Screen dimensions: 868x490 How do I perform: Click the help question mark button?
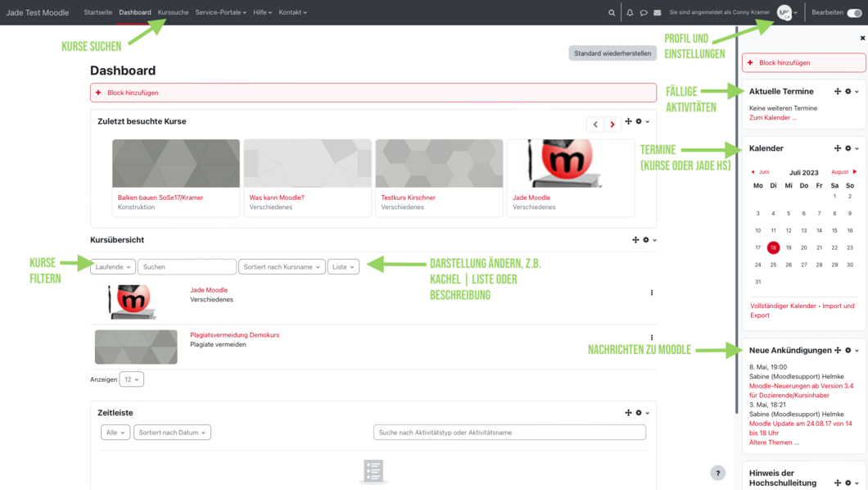pos(718,473)
